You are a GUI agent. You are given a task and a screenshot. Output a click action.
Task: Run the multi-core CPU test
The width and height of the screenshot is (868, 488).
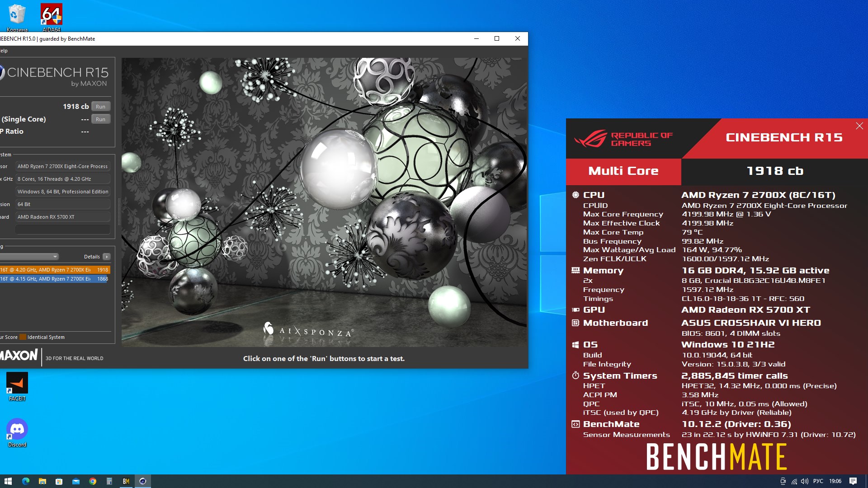[100, 107]
